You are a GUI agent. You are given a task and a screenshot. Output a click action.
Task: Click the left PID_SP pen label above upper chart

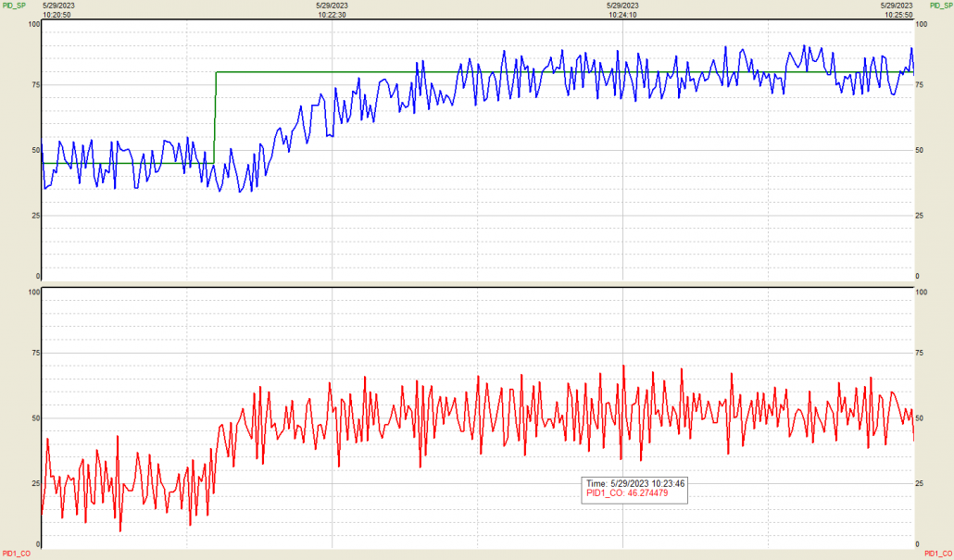[x=15, y=6]
